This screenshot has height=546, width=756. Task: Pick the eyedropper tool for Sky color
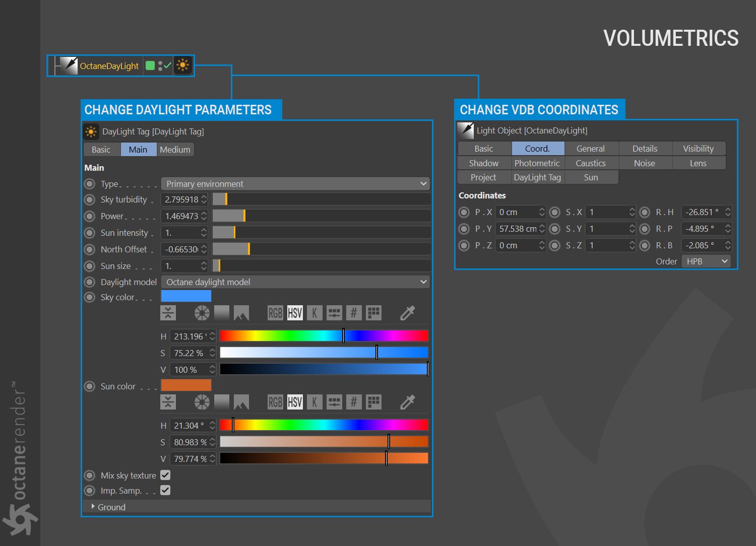point(407,313)
